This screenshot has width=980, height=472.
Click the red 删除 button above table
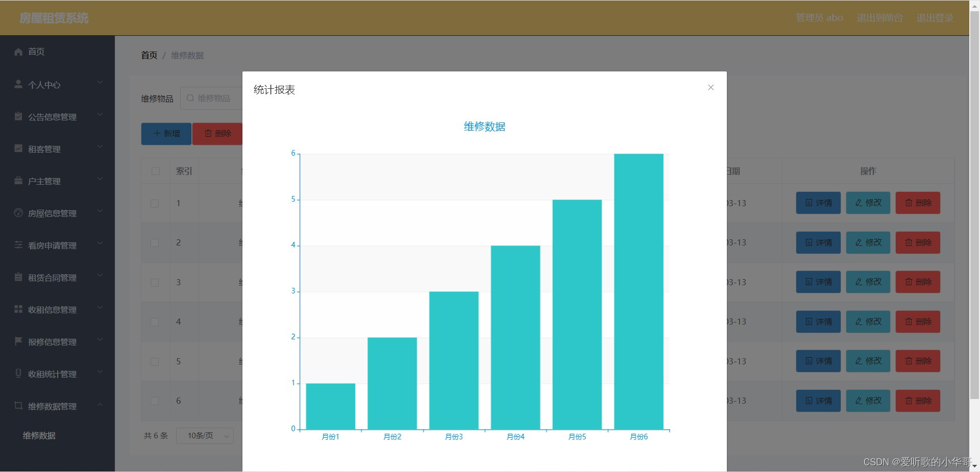tap(217, 134)
